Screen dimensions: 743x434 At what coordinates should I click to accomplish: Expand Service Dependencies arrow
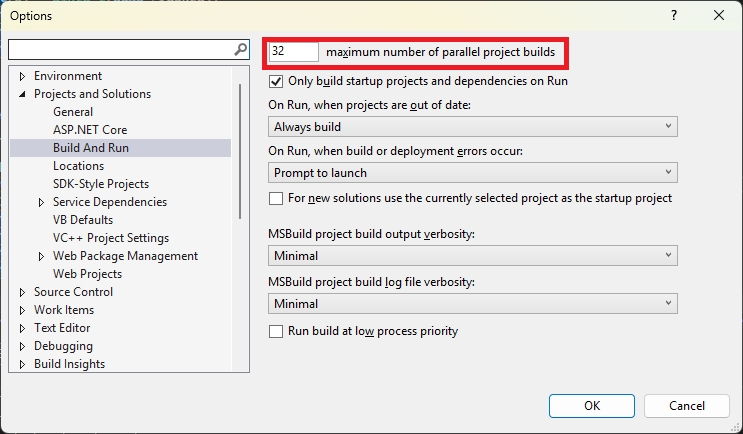[x=41, y=202]
